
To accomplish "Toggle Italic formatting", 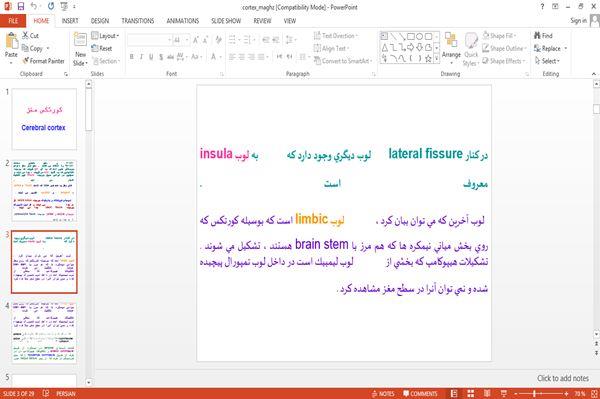I will pos(141,57).
